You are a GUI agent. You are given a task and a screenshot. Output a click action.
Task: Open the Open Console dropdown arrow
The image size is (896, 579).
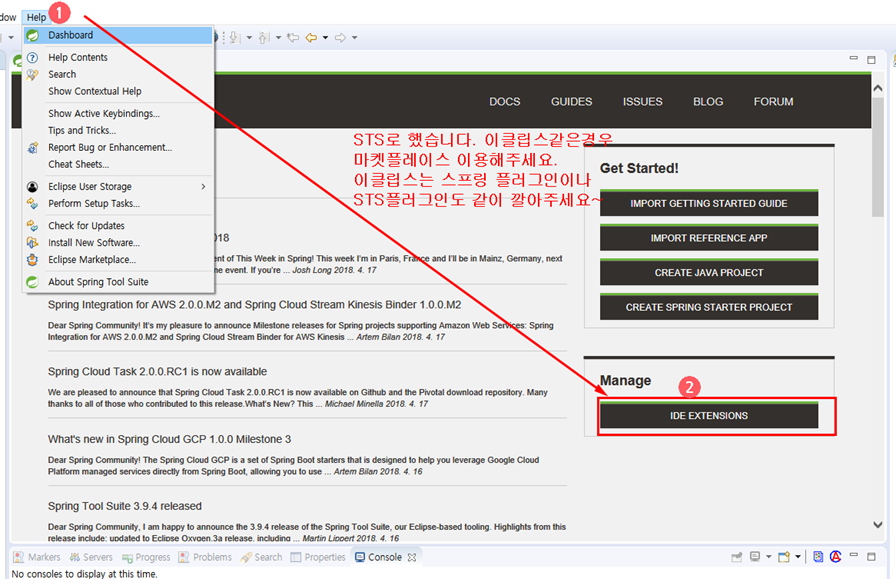coord(798,557)
